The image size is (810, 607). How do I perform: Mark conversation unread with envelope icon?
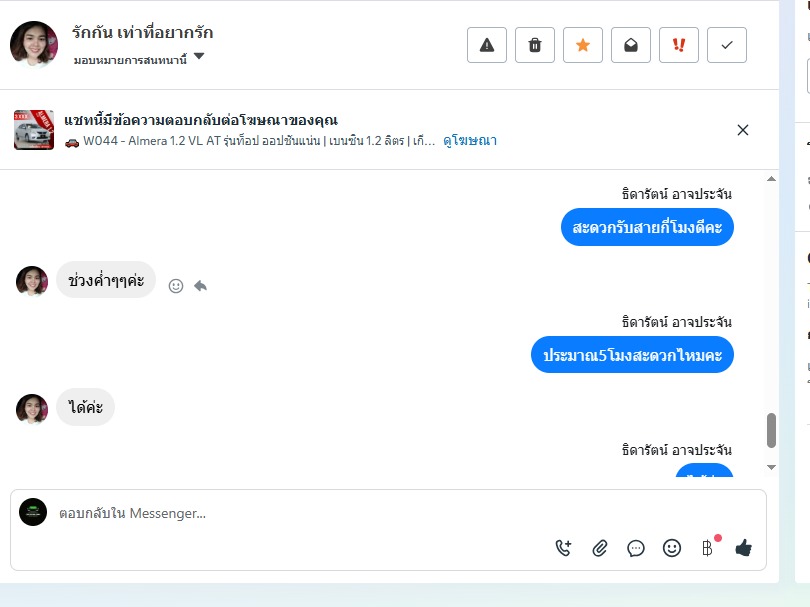tap(631, 45)
